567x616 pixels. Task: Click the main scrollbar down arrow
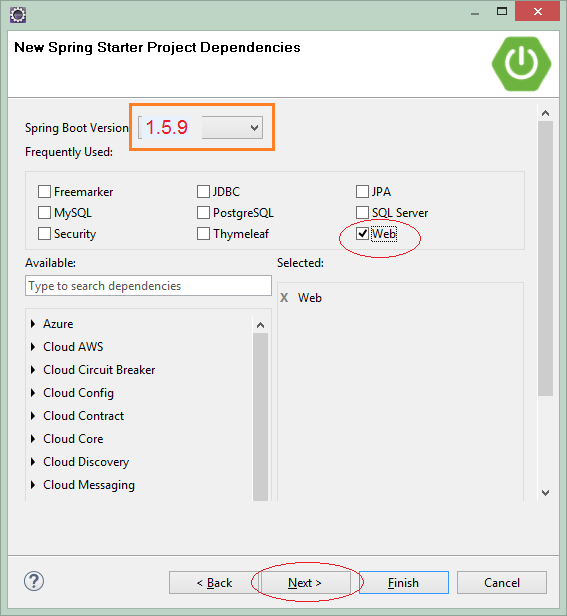click(545, 493)
